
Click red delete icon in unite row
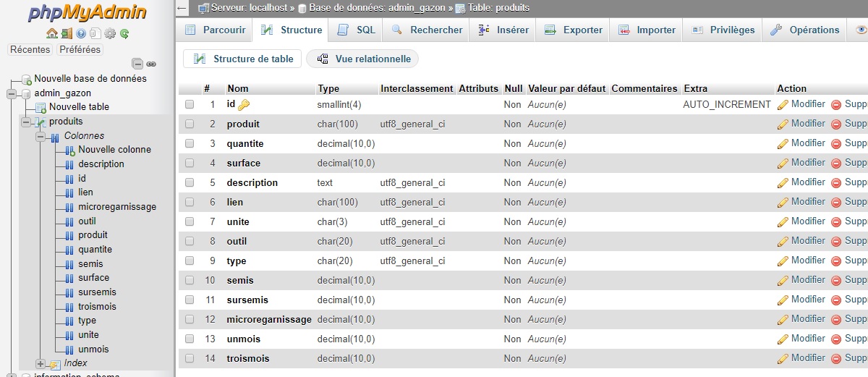click(x=836, y=222)
